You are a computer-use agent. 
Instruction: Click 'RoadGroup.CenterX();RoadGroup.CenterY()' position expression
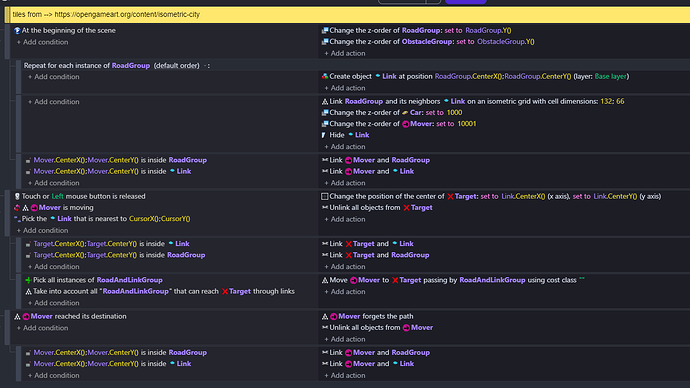coord(503,77)
